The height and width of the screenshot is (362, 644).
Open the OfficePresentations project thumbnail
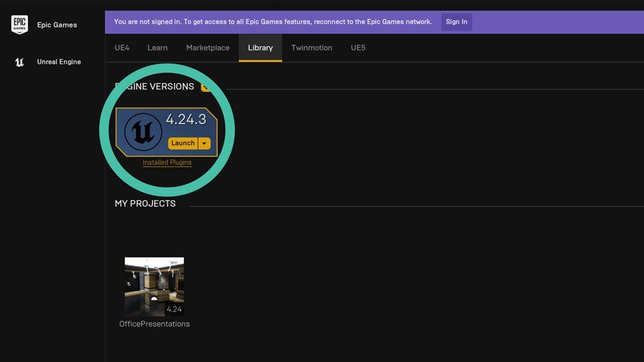click(154, 287)
